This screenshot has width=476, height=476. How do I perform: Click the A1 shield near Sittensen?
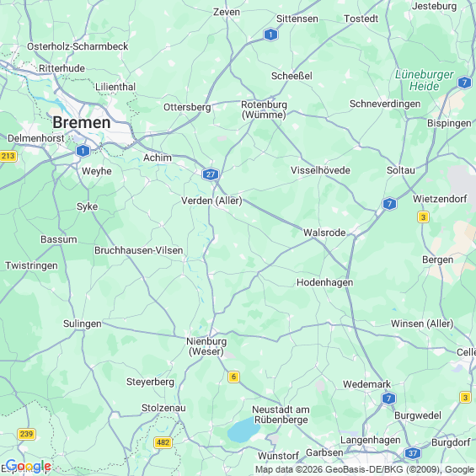tap(270, 35)
